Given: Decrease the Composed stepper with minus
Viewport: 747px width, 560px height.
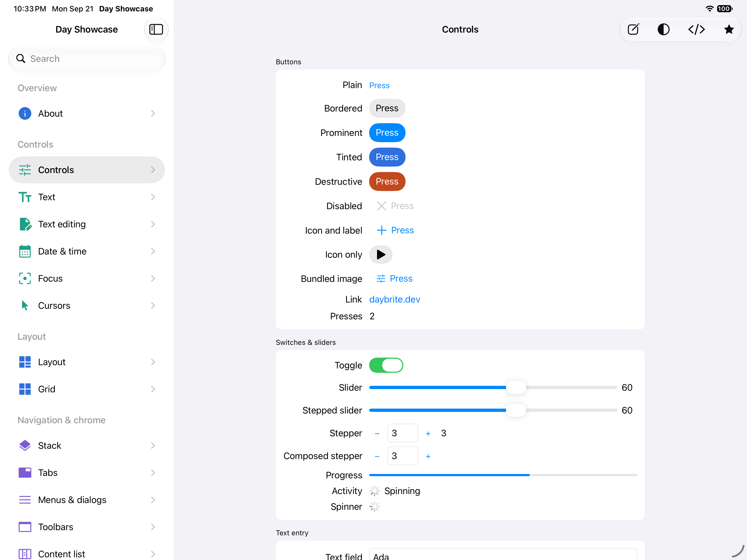Looking at the screenshot, I should coord(377,456).
